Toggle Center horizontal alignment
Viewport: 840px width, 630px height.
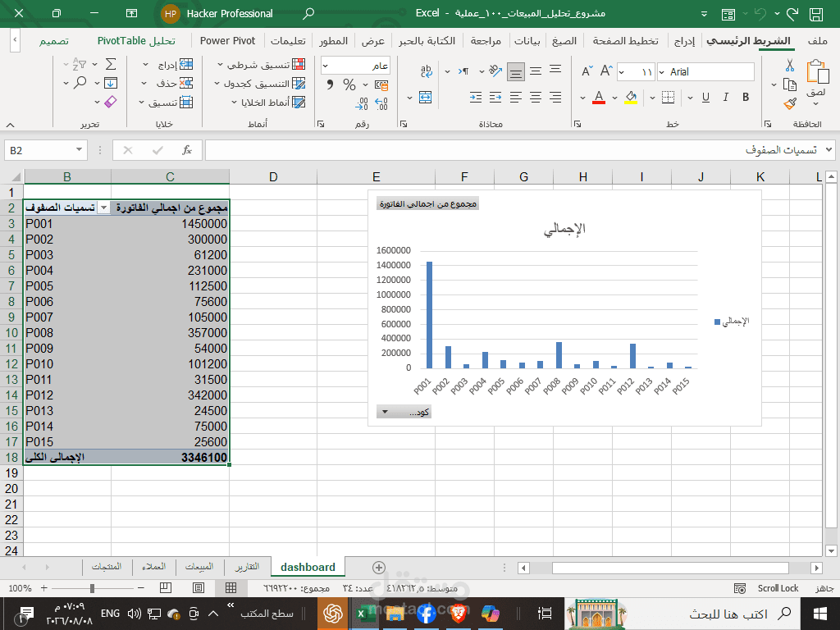click(x=535, y=97)
